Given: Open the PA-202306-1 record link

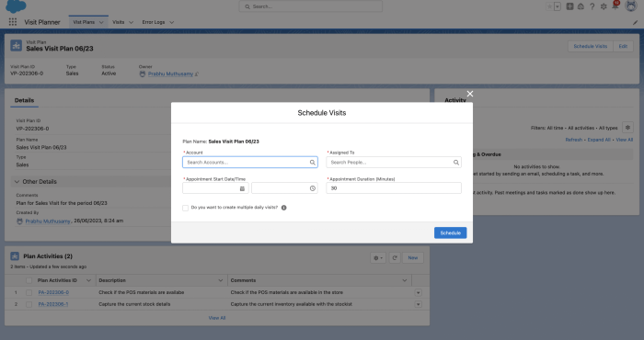Looking at the screenshot, I should tap(53, 304).
